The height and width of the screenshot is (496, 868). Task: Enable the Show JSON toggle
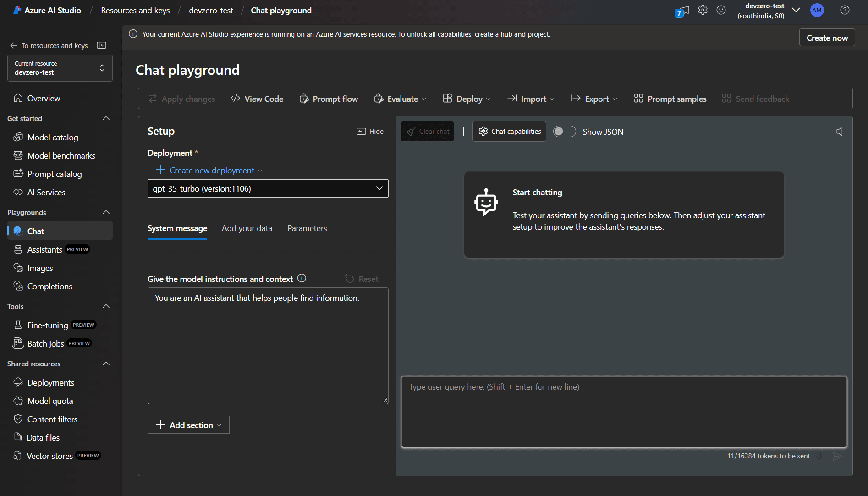click(564, 132)
